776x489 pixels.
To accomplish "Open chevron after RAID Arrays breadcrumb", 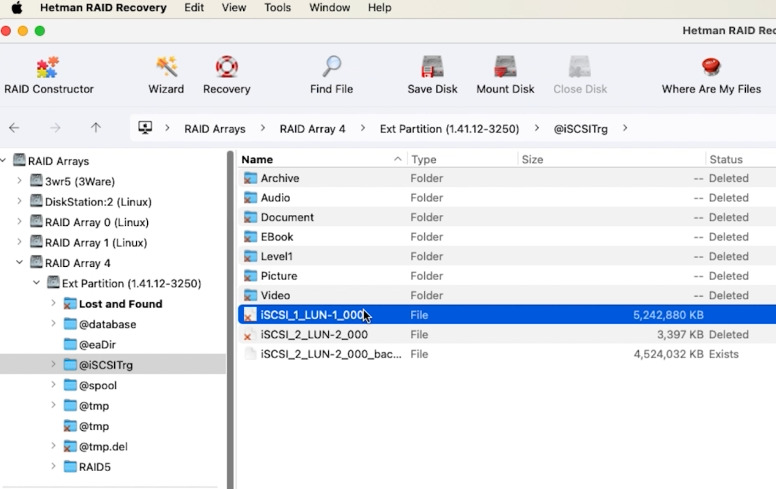I will click(x=263, y=128).
